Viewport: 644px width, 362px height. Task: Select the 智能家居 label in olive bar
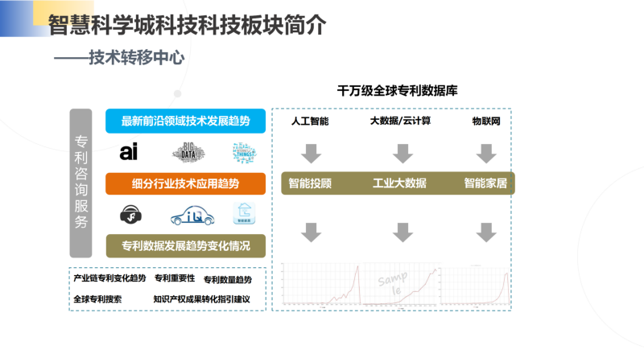pyautogui.click(x=485, y=183)
